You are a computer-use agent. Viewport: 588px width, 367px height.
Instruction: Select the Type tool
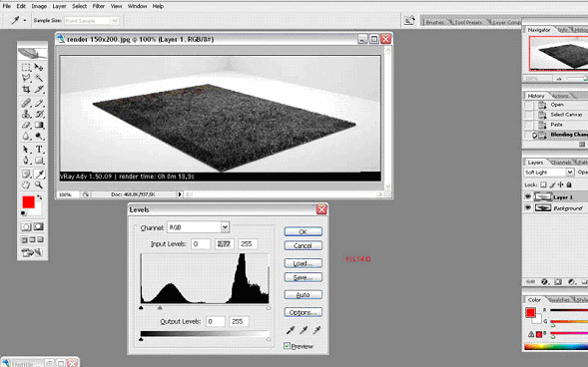[x=39, y=150]
